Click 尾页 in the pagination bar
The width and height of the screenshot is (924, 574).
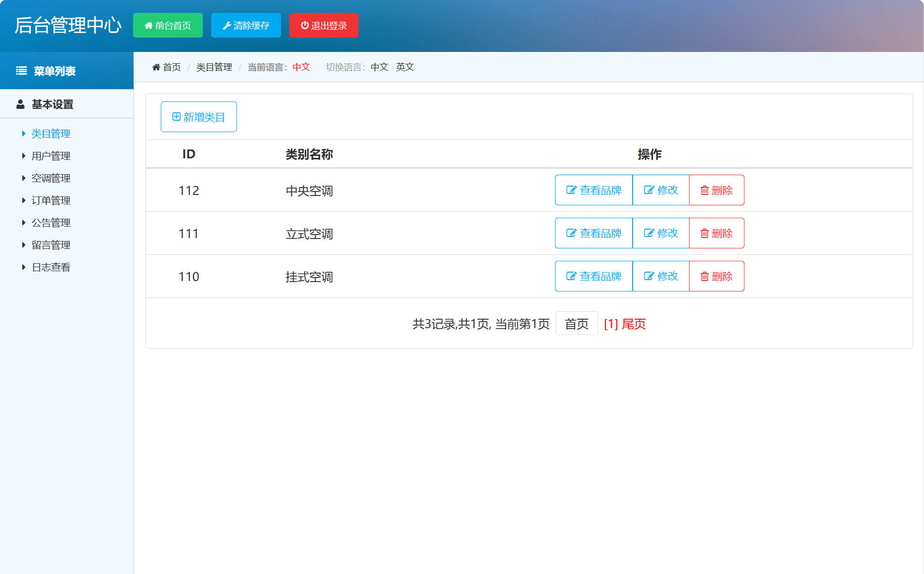point(634,324)
